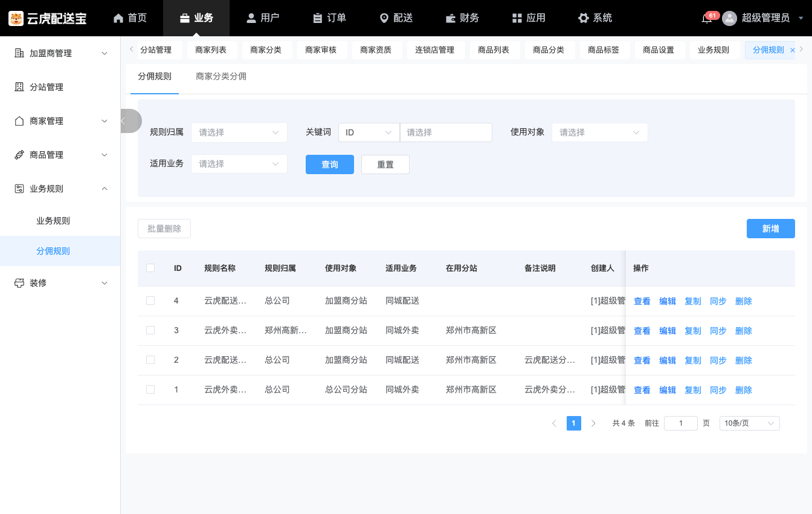Click the 查询 button
The height and width of the screenshot is (514, 812).
330,164
